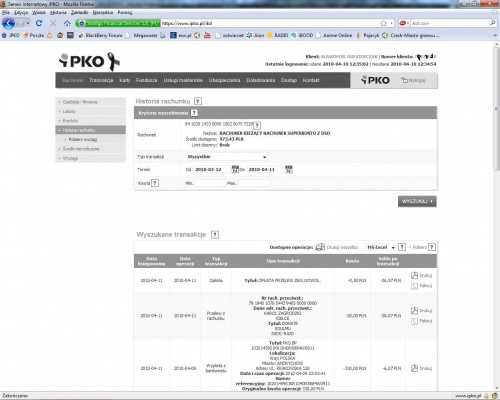Click the Wyloguj logout icon

(x=404, y=80)
